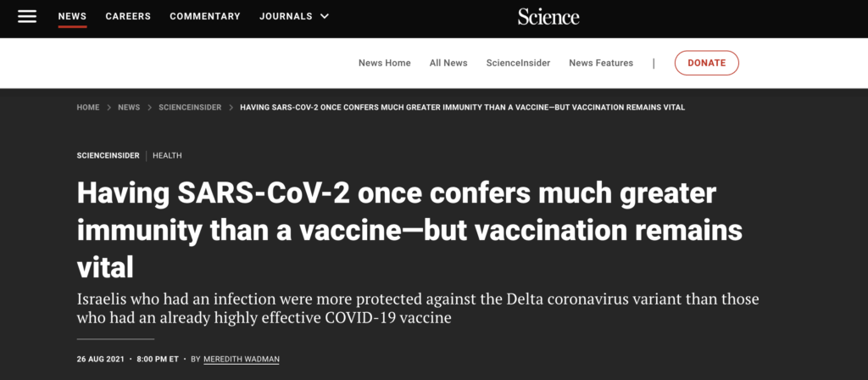Screen dimensions: 868x380
Task: Select ScienceInsider in the sub-navigation
Action: coord(518,63)
